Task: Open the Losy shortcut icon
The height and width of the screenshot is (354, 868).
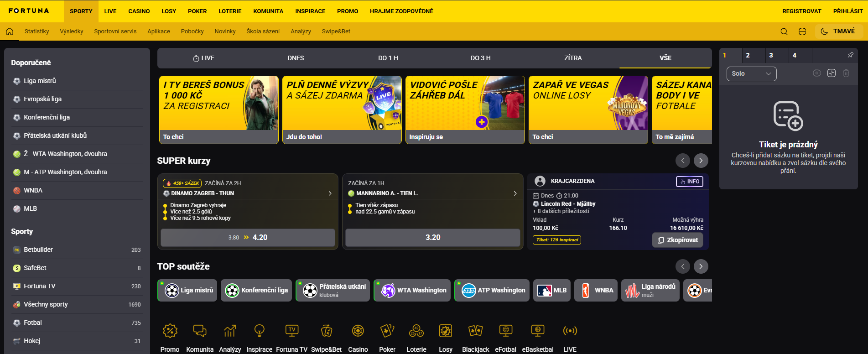Action: pos(446,331)
